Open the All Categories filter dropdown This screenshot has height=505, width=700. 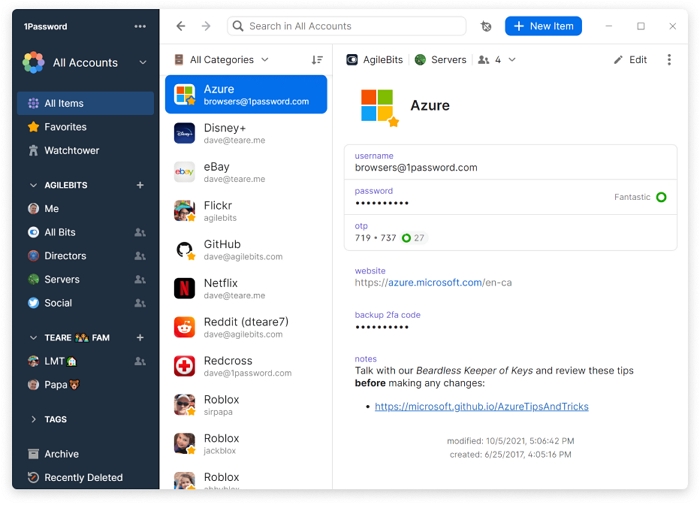(221, 60)
